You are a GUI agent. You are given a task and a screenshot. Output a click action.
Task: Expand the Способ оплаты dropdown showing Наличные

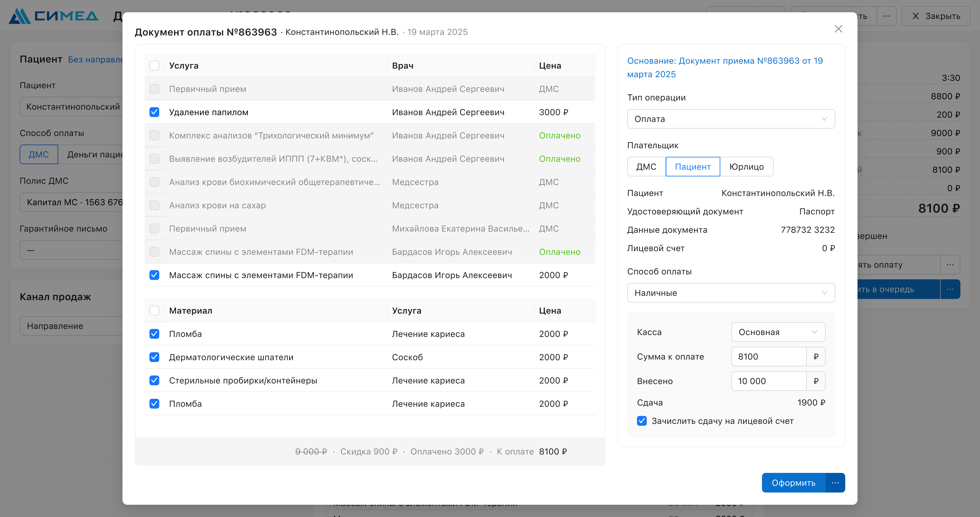731,292
